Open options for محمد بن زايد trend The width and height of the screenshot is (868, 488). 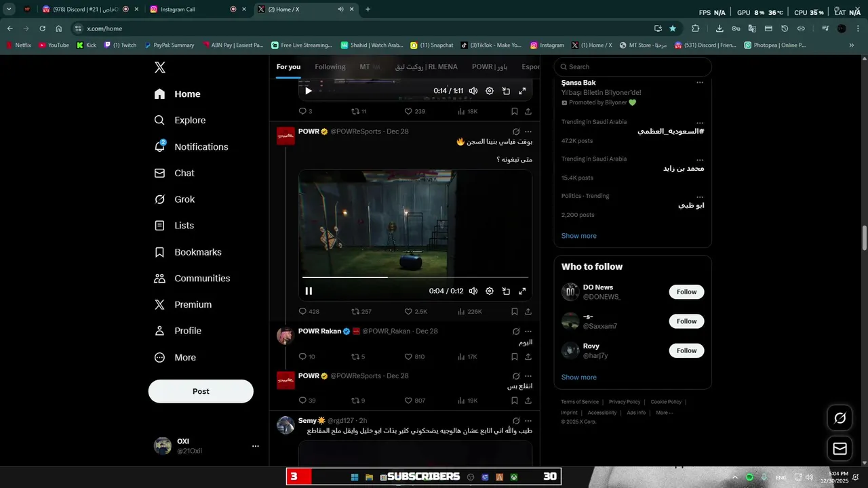click(700, 160)
